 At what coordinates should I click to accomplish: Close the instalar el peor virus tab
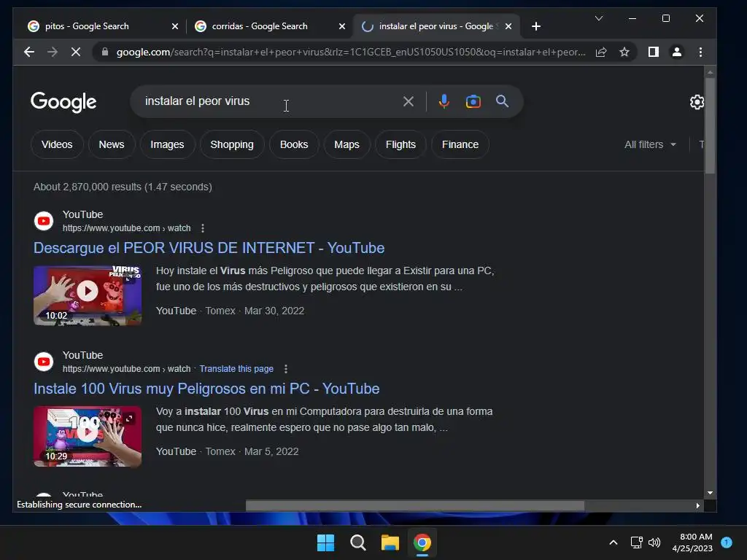point(508,26)
